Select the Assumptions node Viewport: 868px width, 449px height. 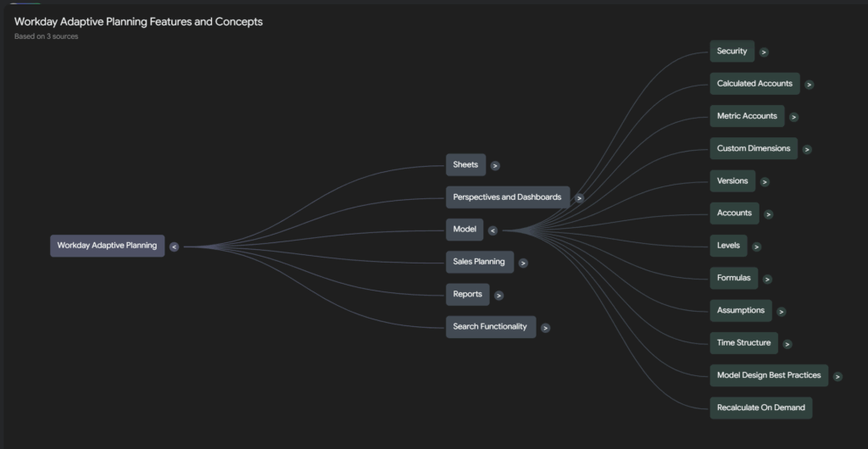(741, 311)
